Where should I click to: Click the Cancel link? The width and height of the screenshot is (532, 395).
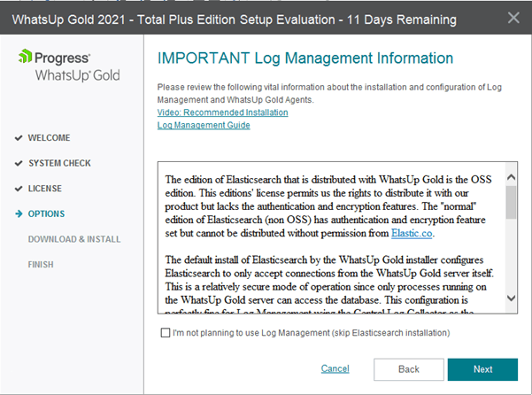pyautogui.click(x=335, y=368)
